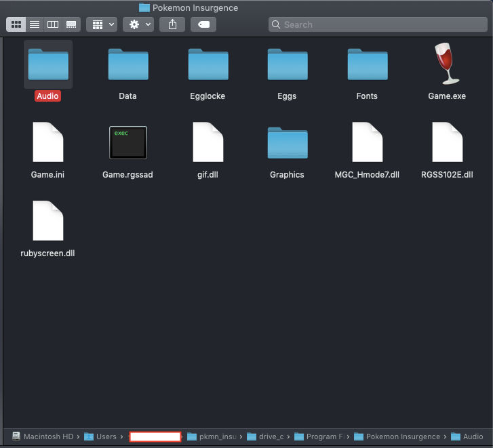Click the Edit Tags toolbar button
Screen dimensions: 493x448
click(x=203, y=24)
